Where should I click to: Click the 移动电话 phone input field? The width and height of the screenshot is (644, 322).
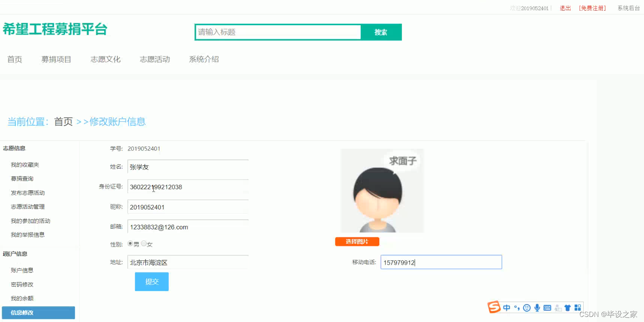(x=441, y=262)
